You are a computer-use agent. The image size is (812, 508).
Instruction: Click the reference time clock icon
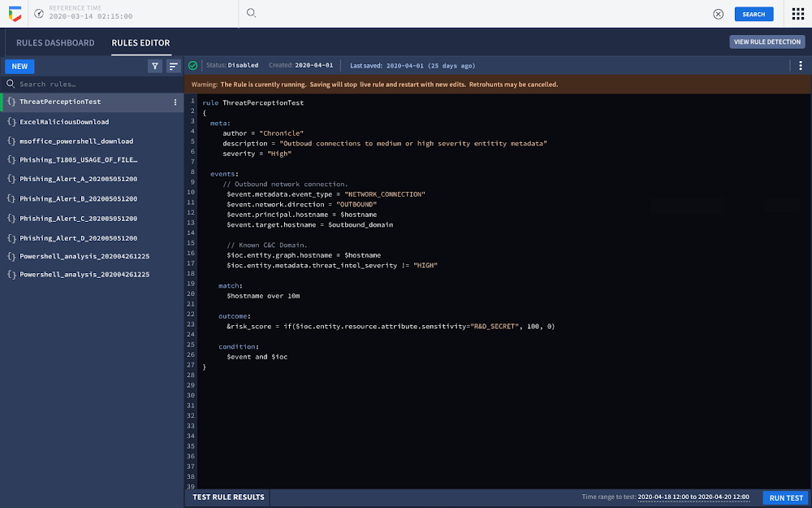38,14
